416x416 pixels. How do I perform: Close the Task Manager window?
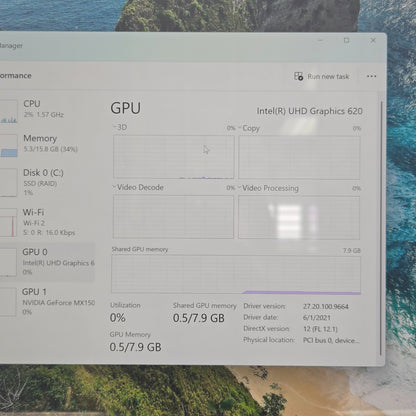click(x=373, y=40)
